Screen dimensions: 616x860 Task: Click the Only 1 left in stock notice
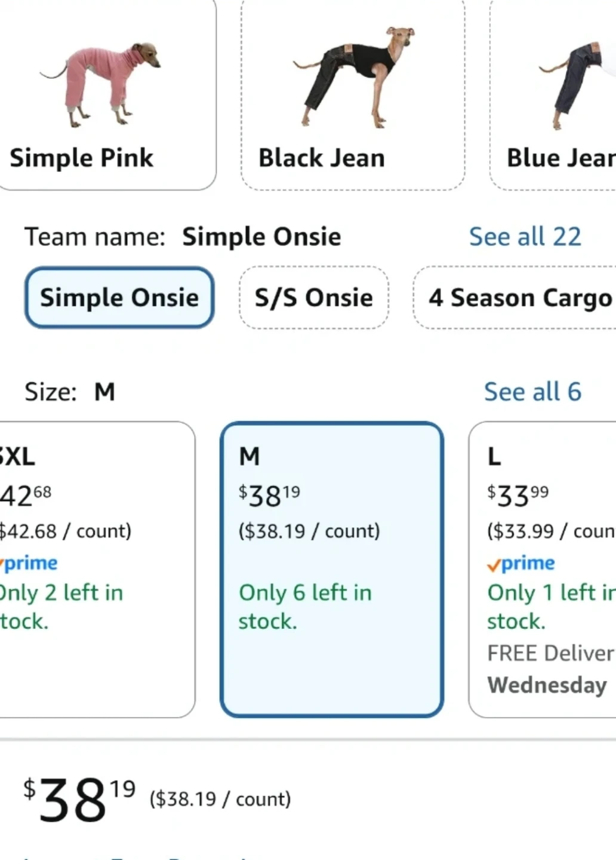pos(551,607)
